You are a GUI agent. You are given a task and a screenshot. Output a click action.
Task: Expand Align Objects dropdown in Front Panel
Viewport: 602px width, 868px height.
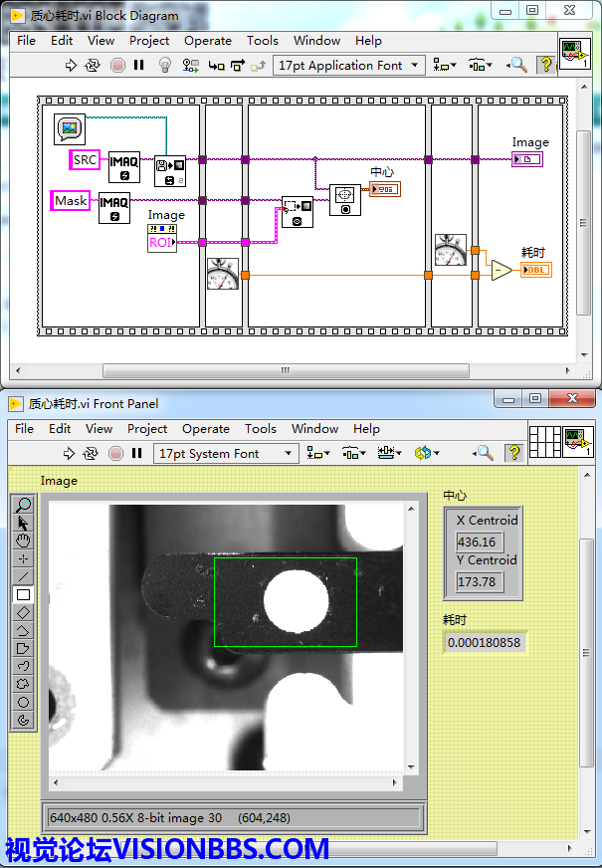coord(318,454)
